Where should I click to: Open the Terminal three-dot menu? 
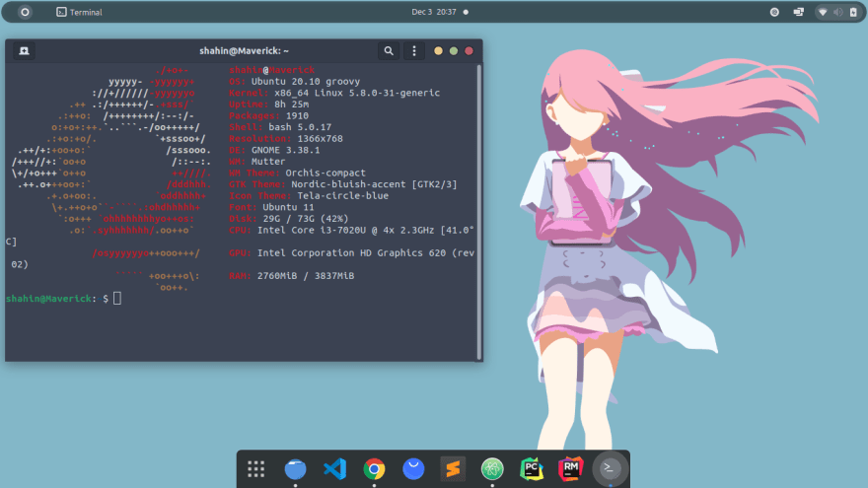[414, 51]
